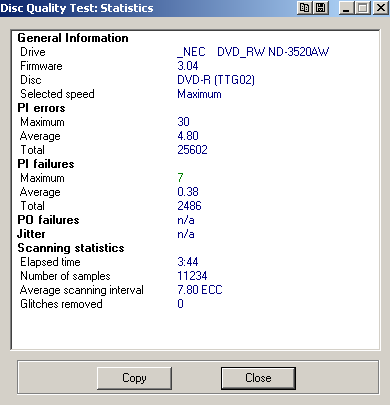The width and height of the screenshot is (390, 405).
Task: Click the PI errors heading
Action: click(41, 108)
